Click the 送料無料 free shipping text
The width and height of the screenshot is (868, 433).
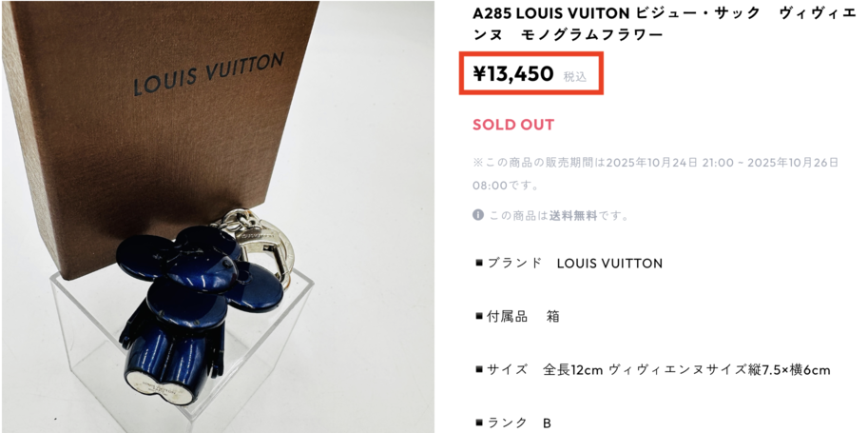click(x=573, y=216)
